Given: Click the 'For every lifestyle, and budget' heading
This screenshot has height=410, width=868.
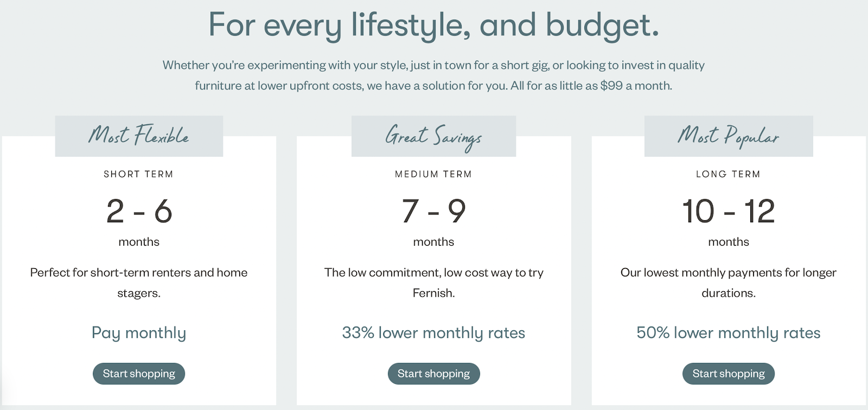Looking at the screenshot, I should pyautogui.click(x=434, y=25).
